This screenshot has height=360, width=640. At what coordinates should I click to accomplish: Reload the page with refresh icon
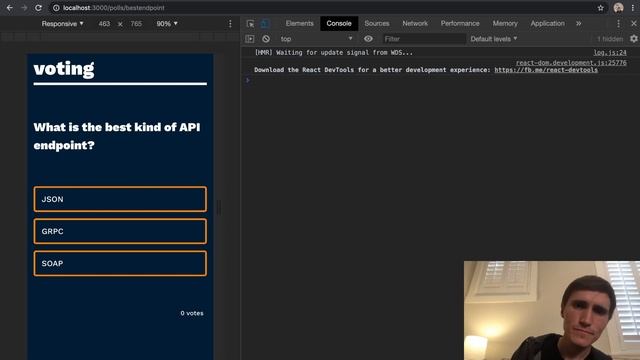coord(38,8)
